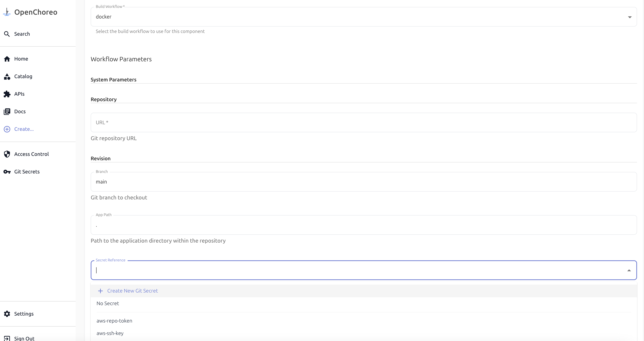Screen dimensions: 644x341
Task: Click the Settings gear icon
Action: coord(7,314)
